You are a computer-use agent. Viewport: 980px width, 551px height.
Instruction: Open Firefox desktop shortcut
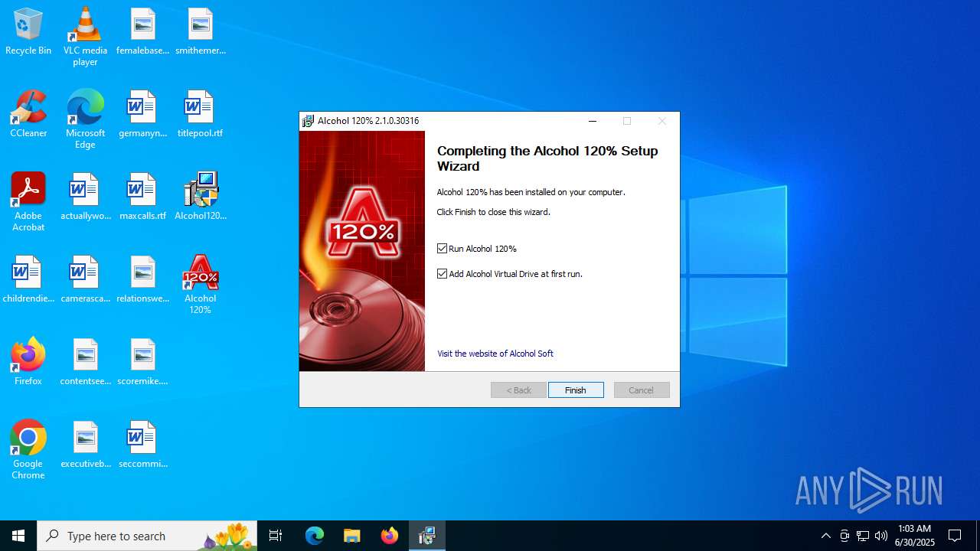(x=28, y=362)
